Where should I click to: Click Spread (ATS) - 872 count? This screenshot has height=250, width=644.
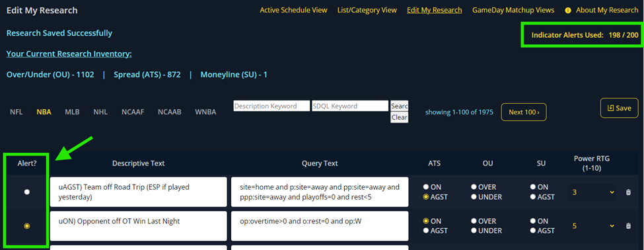click(147, 75)
